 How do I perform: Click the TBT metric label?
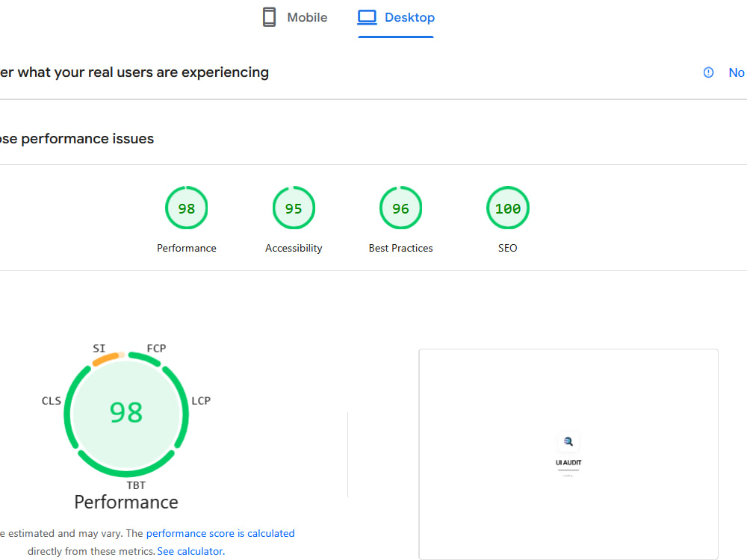click(136, 485)
